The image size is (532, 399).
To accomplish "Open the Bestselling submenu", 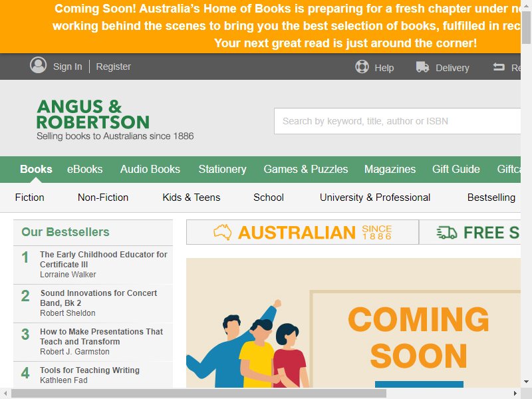I will pyautogui.click(x=491, y=198).
